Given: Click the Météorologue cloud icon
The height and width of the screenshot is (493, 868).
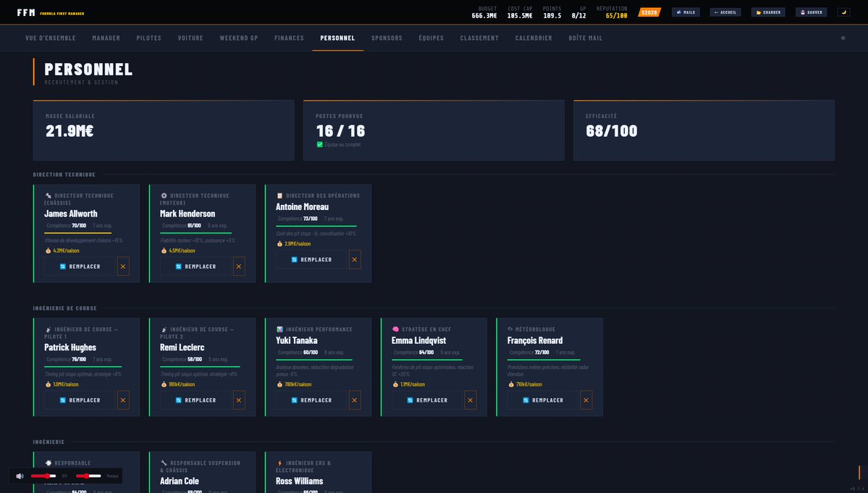Looking at the screenshot, I should tap(510, 329).
